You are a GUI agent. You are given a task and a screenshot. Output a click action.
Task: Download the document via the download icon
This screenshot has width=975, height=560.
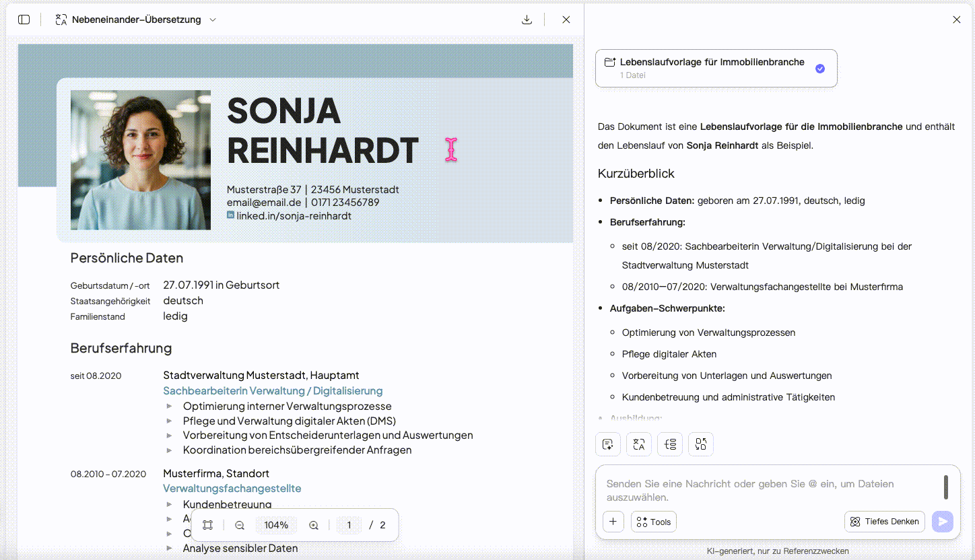coord(527,20)
